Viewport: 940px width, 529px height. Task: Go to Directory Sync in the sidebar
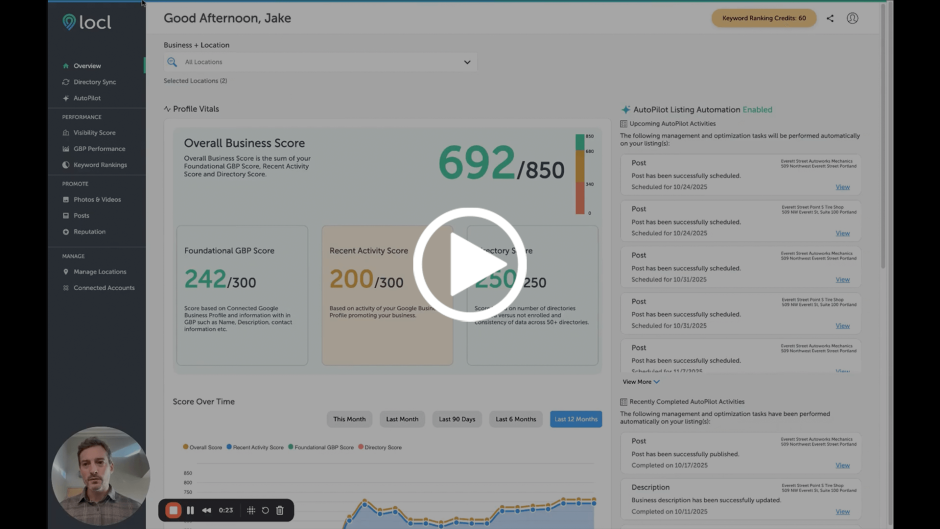94,82
